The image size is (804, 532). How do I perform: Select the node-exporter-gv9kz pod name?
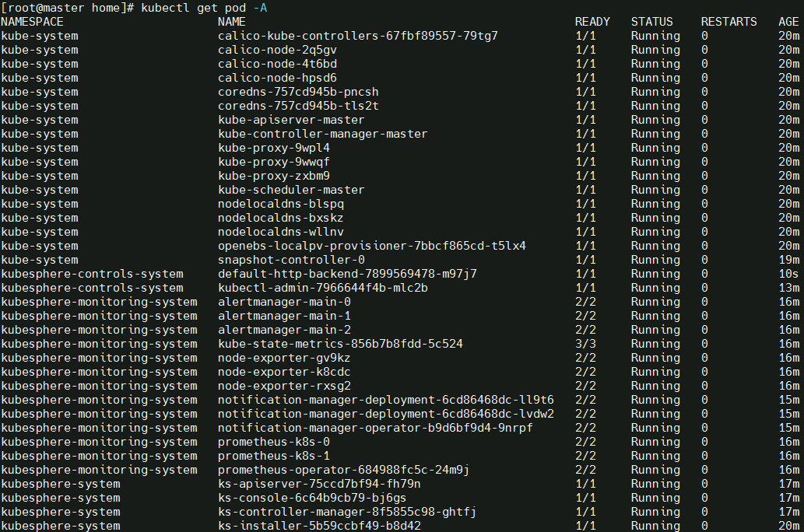click(284, 358)
